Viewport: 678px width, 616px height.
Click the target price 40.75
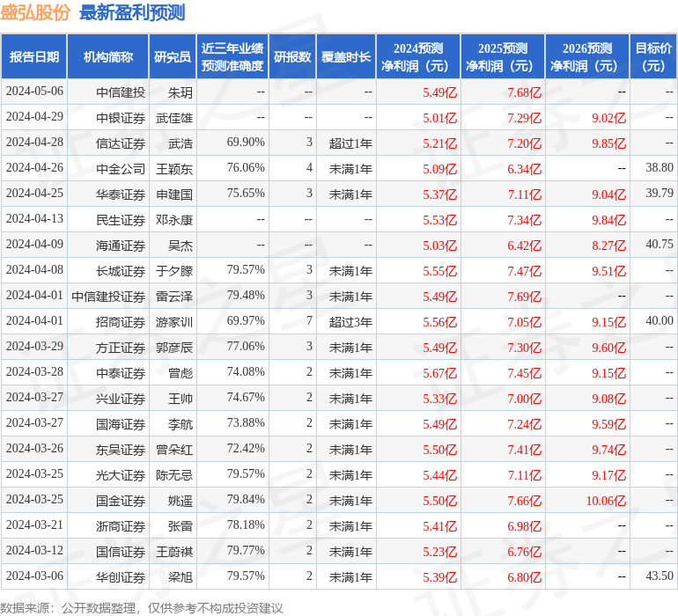pyautogui.click(x=660, y=244)
